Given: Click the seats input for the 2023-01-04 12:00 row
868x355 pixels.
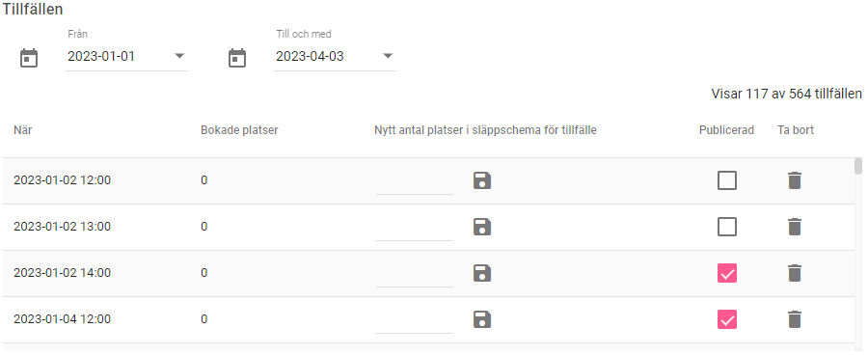Looking at the screenshot, I should click(415, 320).
